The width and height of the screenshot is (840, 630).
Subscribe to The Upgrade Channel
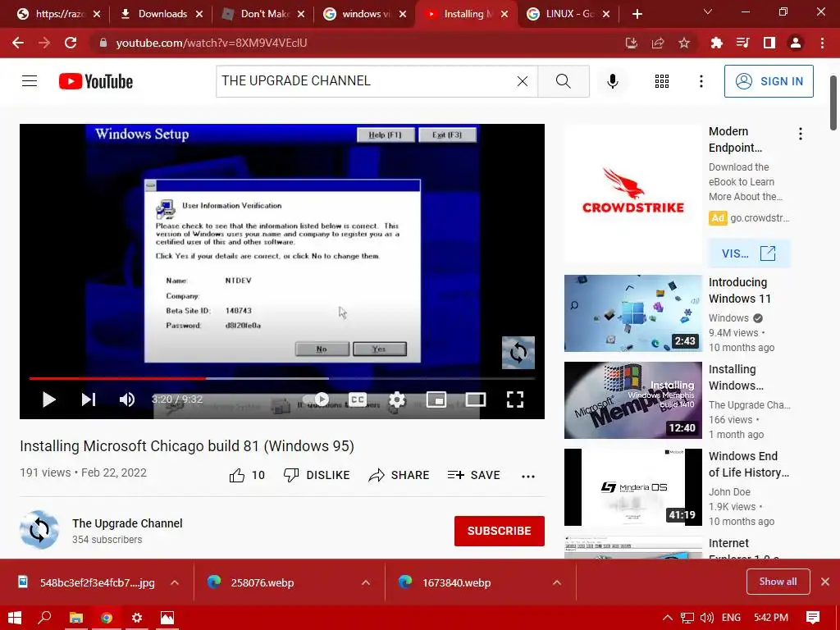pyautogui.click(x=500, y=531)
